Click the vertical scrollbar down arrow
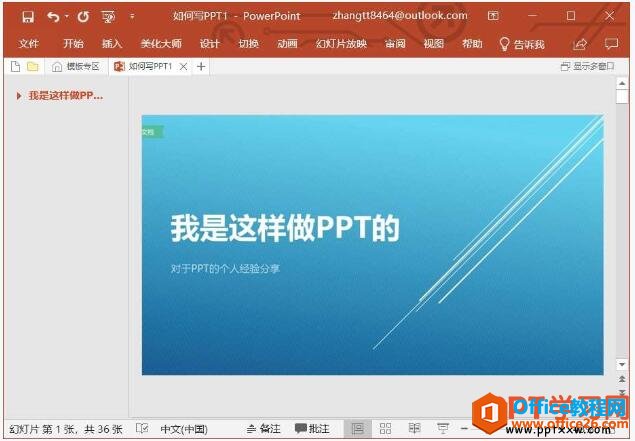 pos(622,364)
